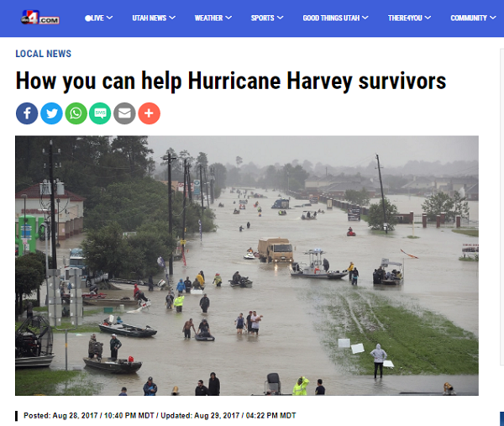Click the flooded street article photo
Screen dimensions: 504x426
pyautogui.click(x=247, y=266)
